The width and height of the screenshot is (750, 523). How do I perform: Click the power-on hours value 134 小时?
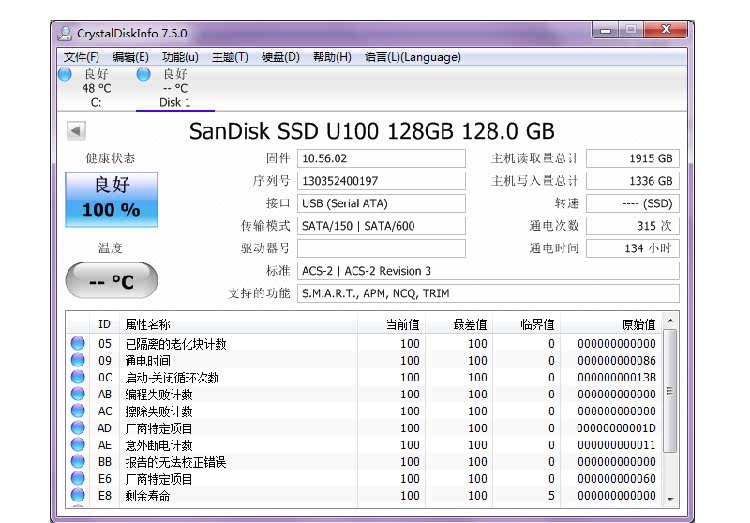(633, 248)
